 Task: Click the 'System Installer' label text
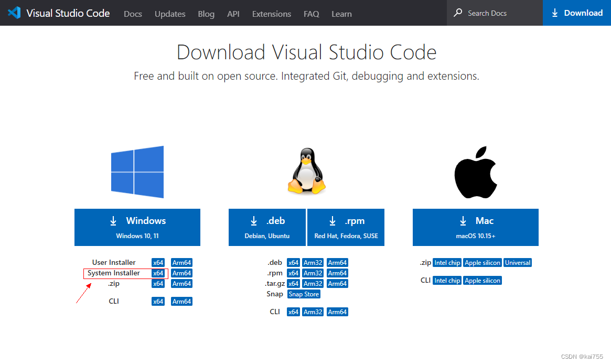114,273
